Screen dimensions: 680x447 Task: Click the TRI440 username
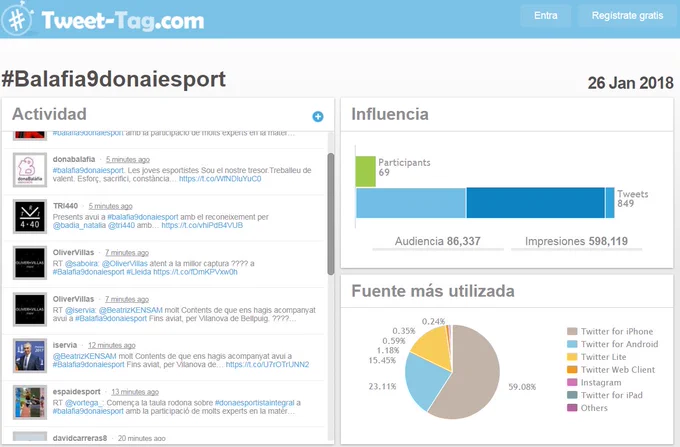(65, 206)
